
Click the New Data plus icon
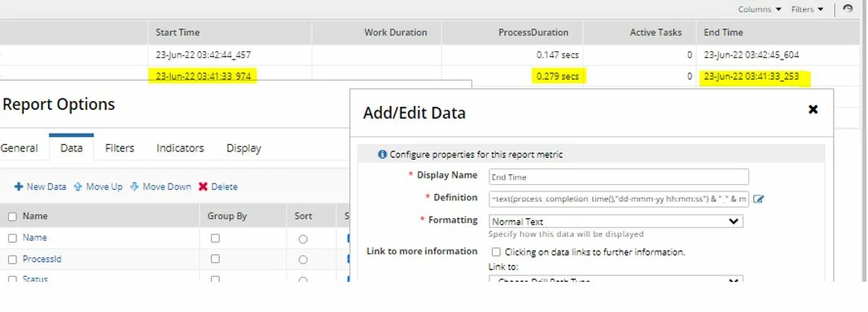(x=18, y=187)
